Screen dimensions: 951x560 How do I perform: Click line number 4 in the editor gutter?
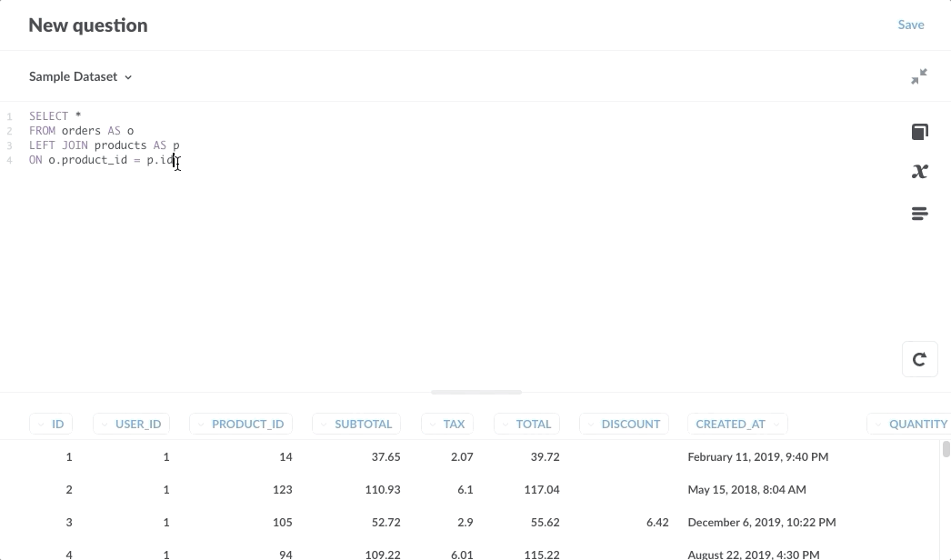coord(9,160)
